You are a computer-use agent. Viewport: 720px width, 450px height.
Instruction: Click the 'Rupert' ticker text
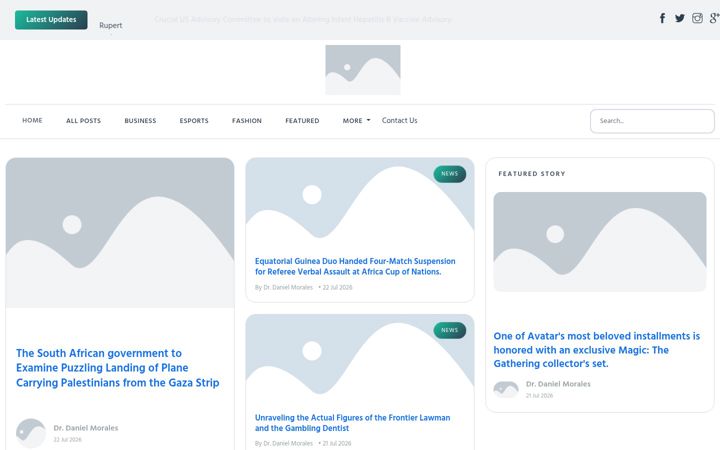[x=111, y=25]
